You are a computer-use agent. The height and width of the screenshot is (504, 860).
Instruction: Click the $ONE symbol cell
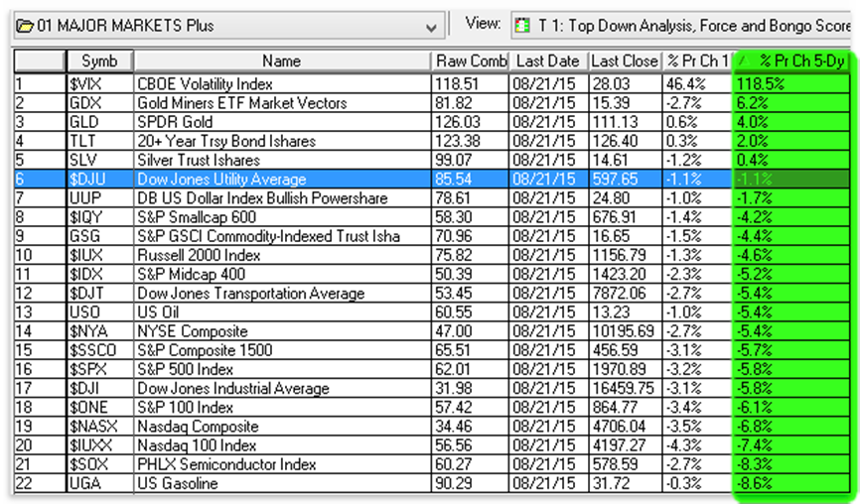tap(100, 407)
